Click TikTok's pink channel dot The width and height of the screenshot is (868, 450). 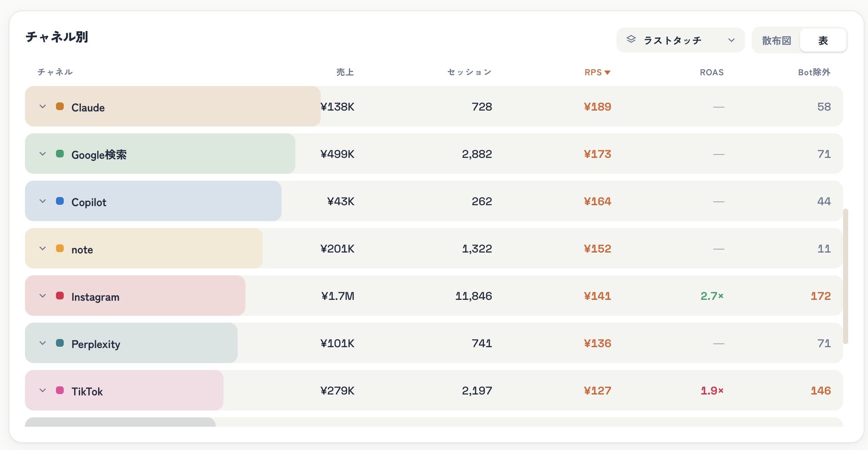(60, 390)
